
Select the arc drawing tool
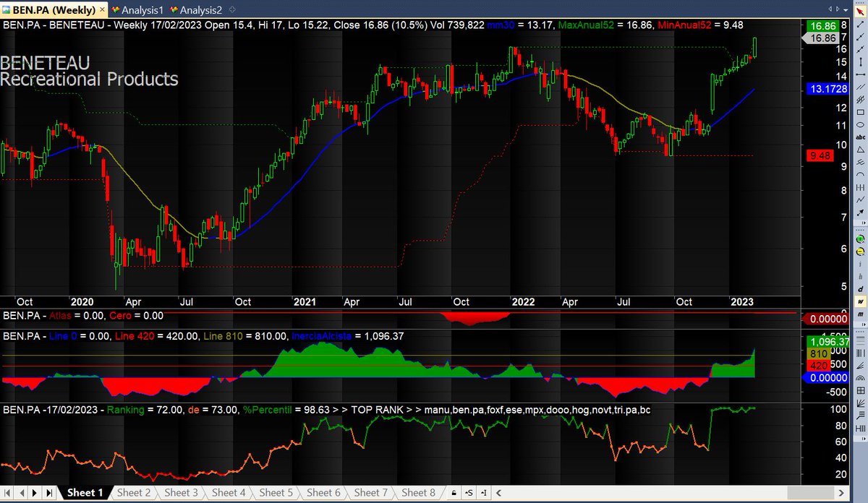[861, 174]
